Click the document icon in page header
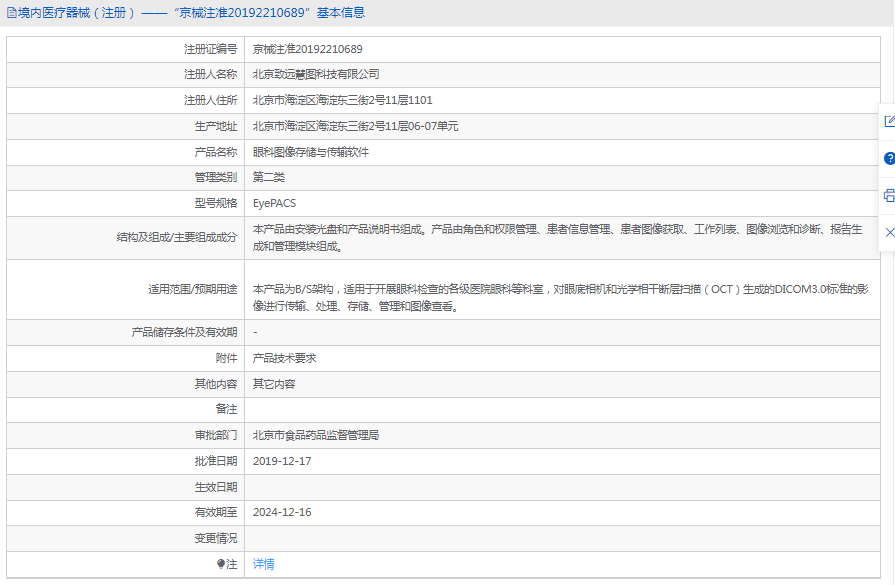Screen dimensions: 895x585 12,13
